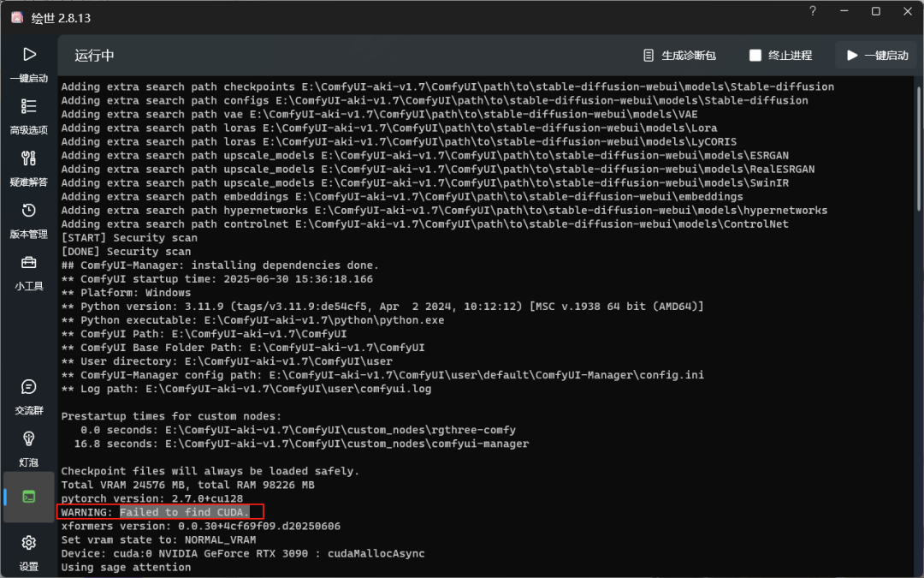Open the 一键启动 launch panel in sidebar

coord(28,62)
